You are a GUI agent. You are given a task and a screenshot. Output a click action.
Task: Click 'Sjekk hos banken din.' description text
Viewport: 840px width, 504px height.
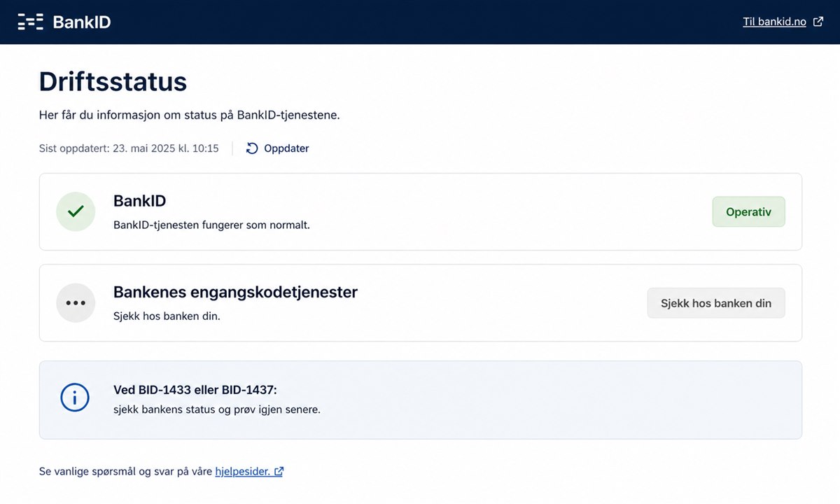pos(167,316)
